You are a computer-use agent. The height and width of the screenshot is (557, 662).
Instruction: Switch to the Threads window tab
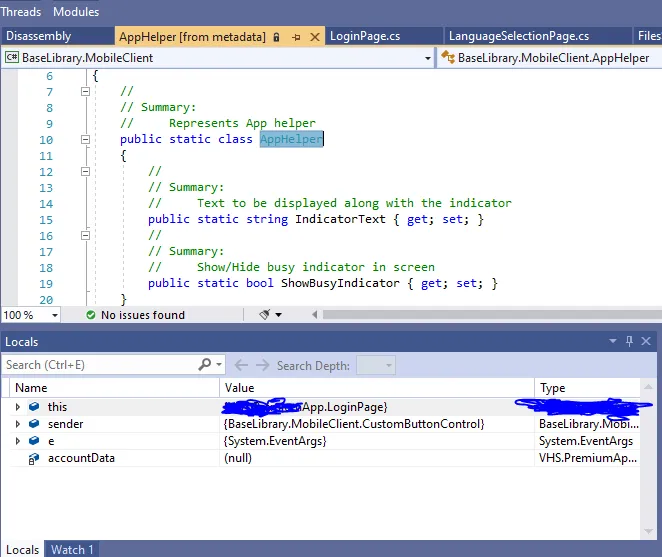tap(21, 11)
